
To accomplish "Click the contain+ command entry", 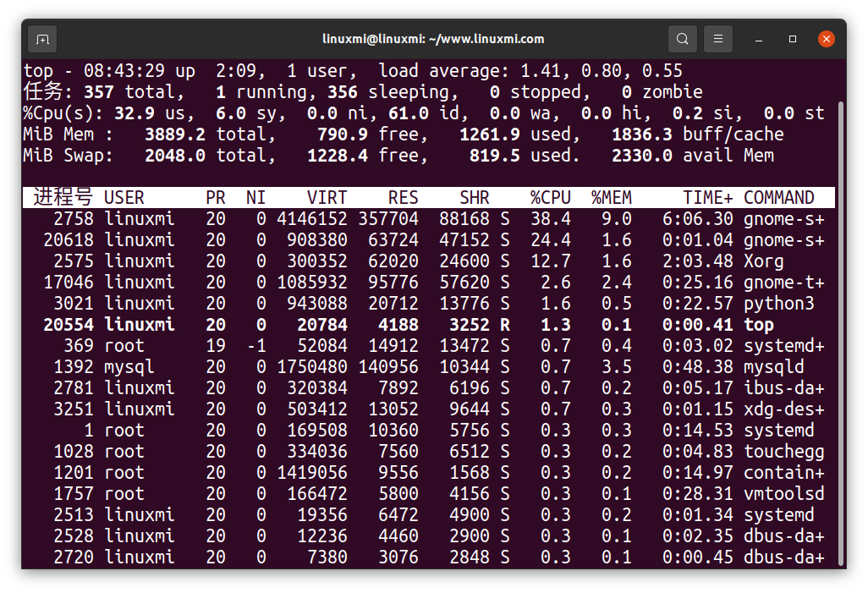I will 784,473.
